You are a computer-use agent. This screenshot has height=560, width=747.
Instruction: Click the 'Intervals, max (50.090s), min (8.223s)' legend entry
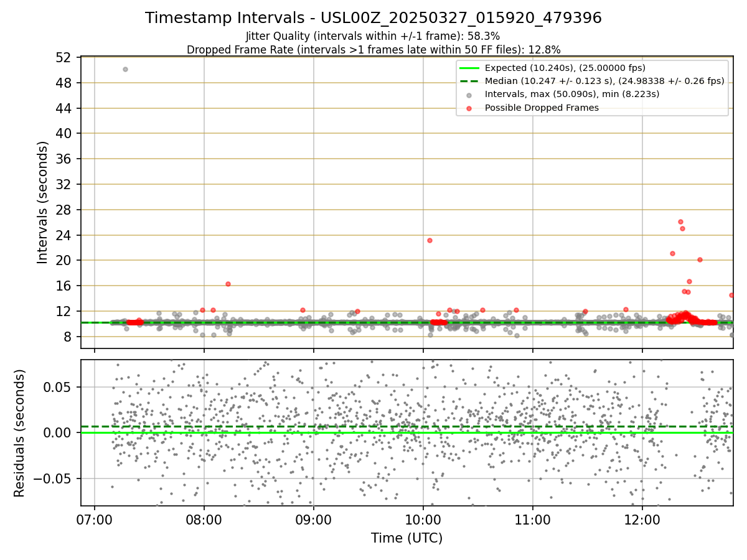[x=572, y=94]
